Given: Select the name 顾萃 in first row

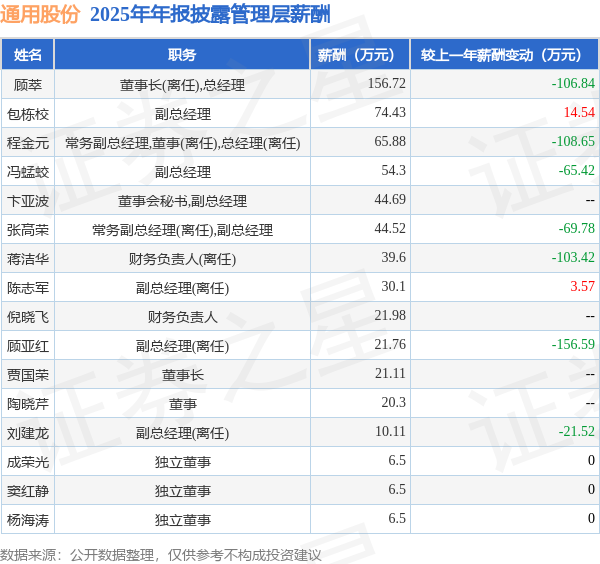Looking at the screenshot, I should pos(28,85).
